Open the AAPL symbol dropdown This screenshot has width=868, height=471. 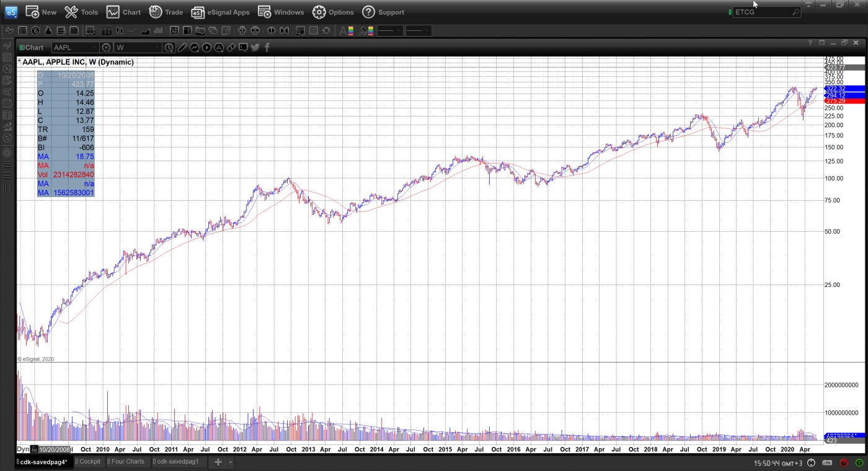(x=95, y=48)
